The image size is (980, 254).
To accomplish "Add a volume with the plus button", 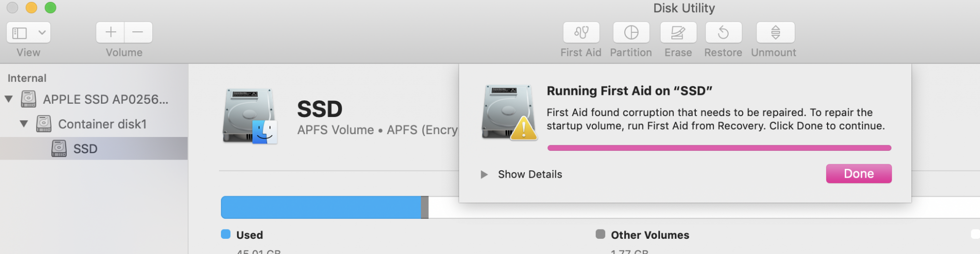I will pyautogui.click(x=110, y=33).
